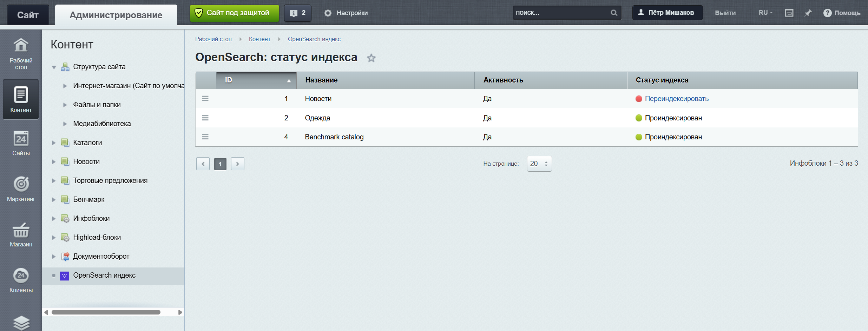Switch to the Администрирование tab
The width and height of the screenshot is (868, 331).
[x=116, y=15]
